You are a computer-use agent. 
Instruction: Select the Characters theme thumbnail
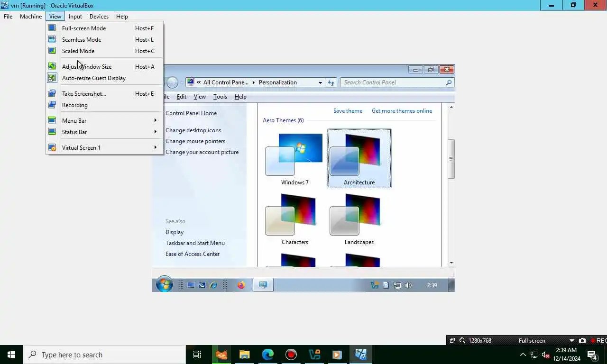pyautogui.click(x=294, y=219)
